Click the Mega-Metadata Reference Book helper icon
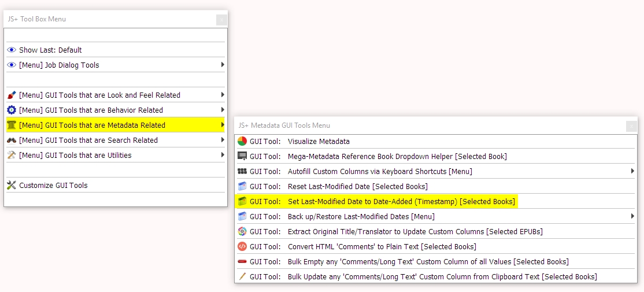 [242, 157]
